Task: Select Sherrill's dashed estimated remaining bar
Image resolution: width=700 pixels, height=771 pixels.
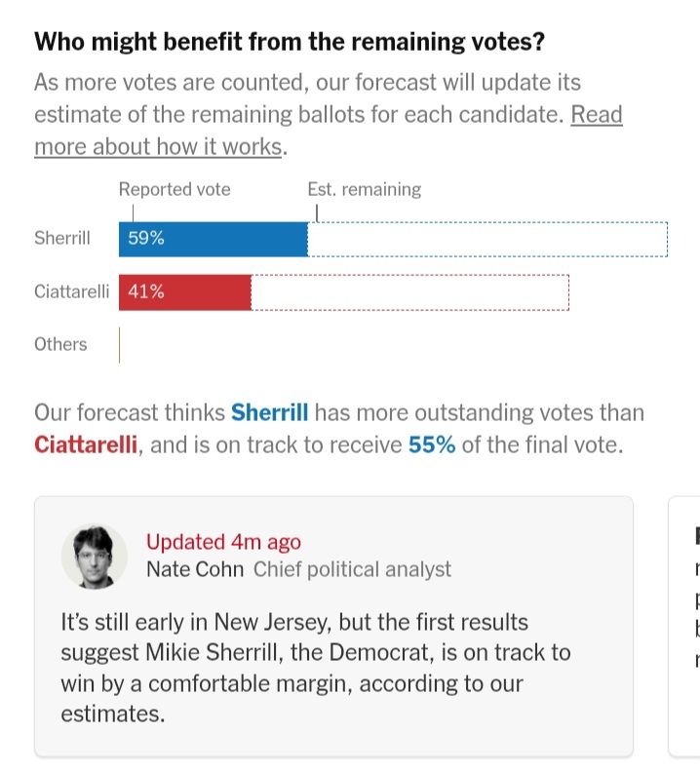Action: point(486,239)
